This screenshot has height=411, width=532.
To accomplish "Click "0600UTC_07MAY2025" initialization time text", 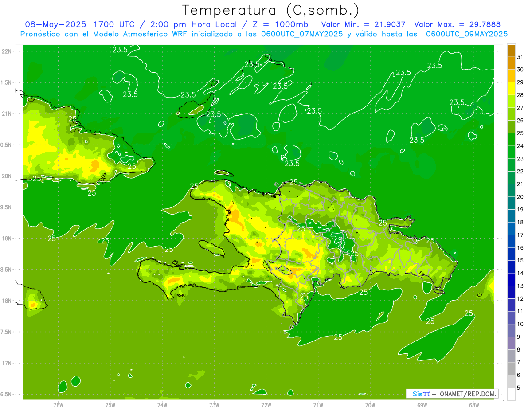I will tap(301, 34).
